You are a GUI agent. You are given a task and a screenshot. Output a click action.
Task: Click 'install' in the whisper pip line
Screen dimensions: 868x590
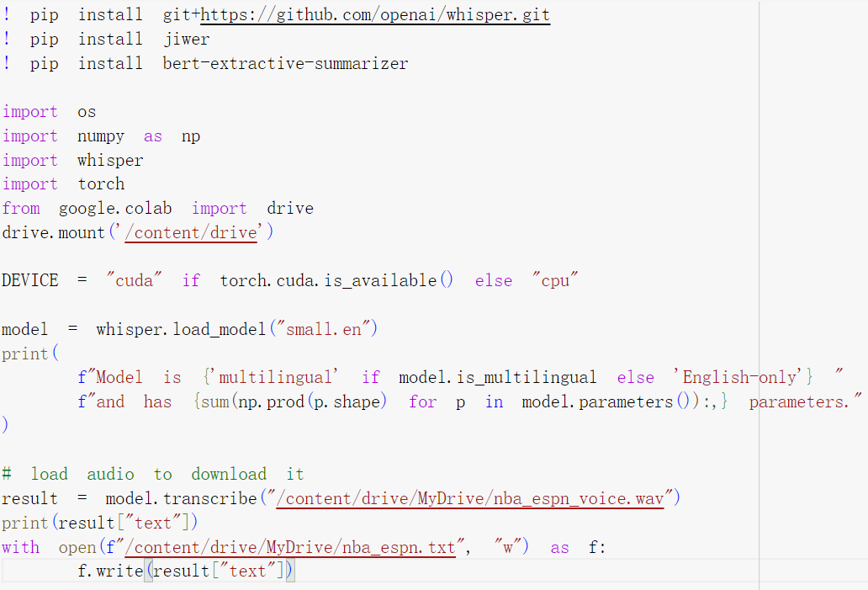(110, 14)
